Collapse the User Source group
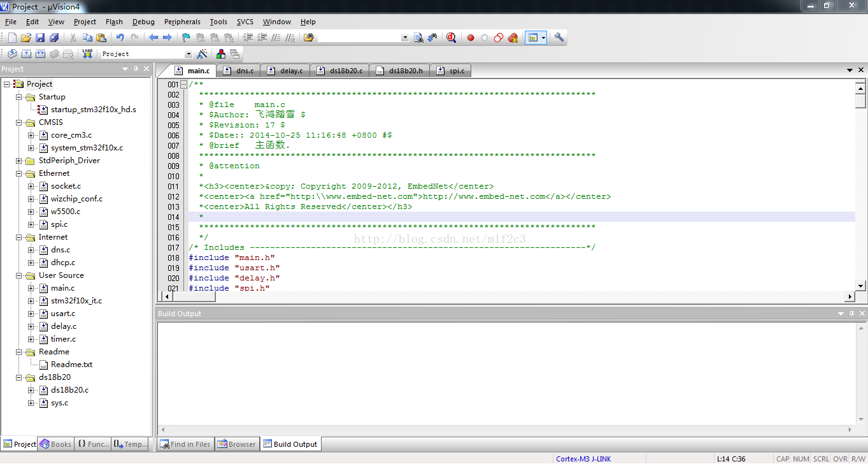This screenshot has width=868, height=464. (x=19, y=275)
